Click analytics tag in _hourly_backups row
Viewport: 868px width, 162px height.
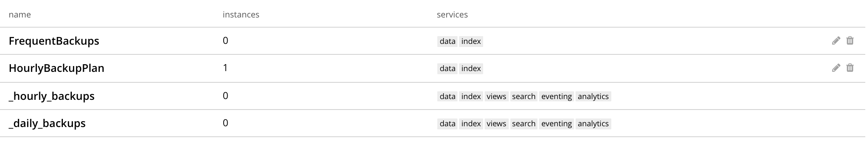593,97
